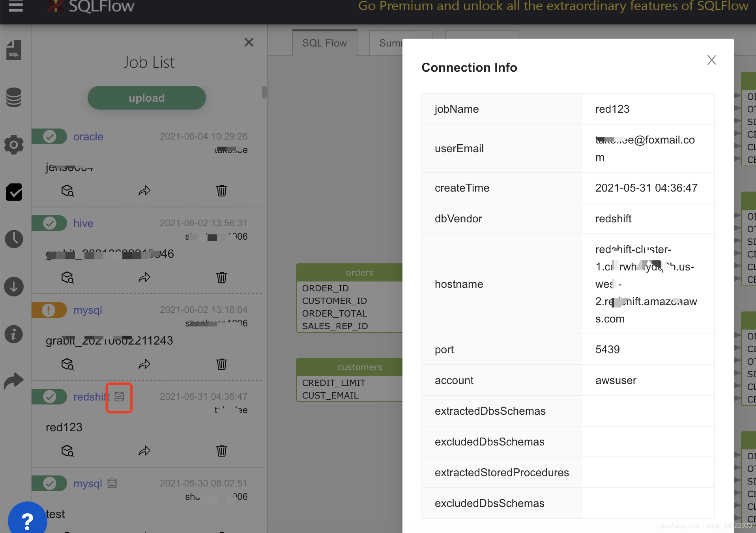Click the job list scrollbar thumb
The image size is (756, 533).
(264, 92)
